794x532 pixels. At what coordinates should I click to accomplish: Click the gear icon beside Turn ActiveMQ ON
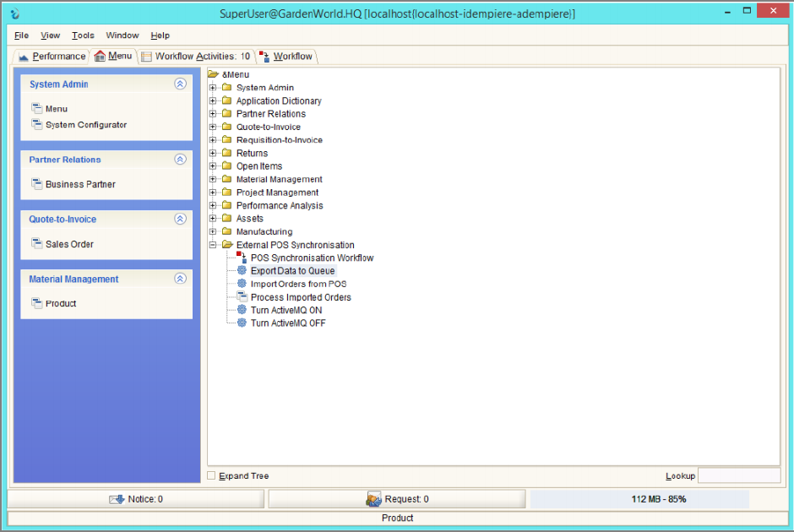pyautogui.click(x=242, y=310)
